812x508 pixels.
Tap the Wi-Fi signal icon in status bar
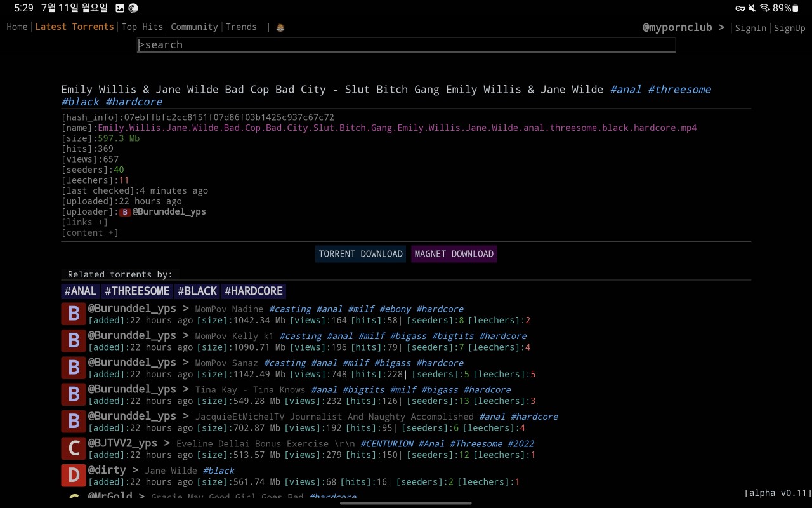(764, 8)
